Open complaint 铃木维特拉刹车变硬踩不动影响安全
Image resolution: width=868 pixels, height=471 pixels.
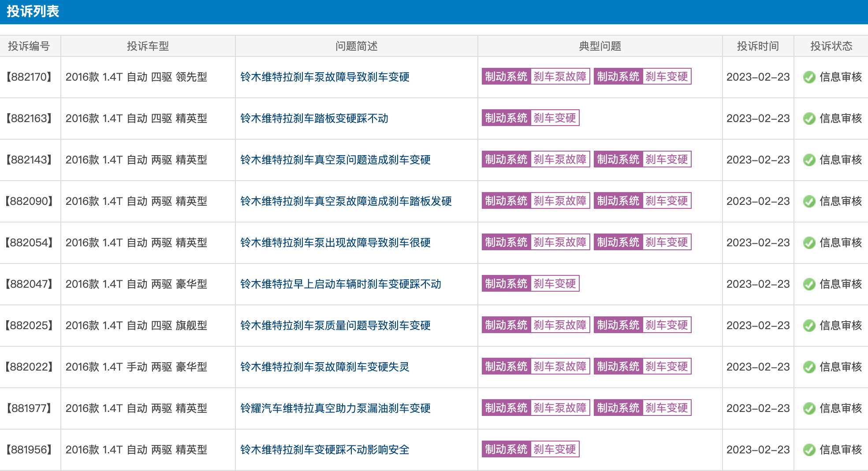pos(325,450)
